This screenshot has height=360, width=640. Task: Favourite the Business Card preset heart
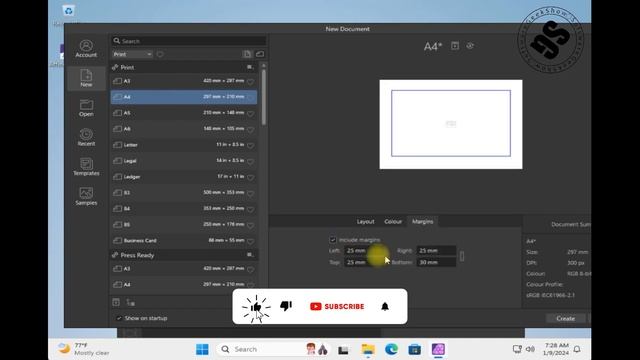[x=251, y=241]
